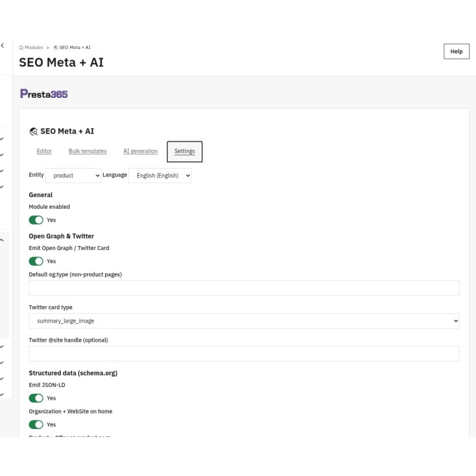
Task: Click the Help button
Action: 456,52
